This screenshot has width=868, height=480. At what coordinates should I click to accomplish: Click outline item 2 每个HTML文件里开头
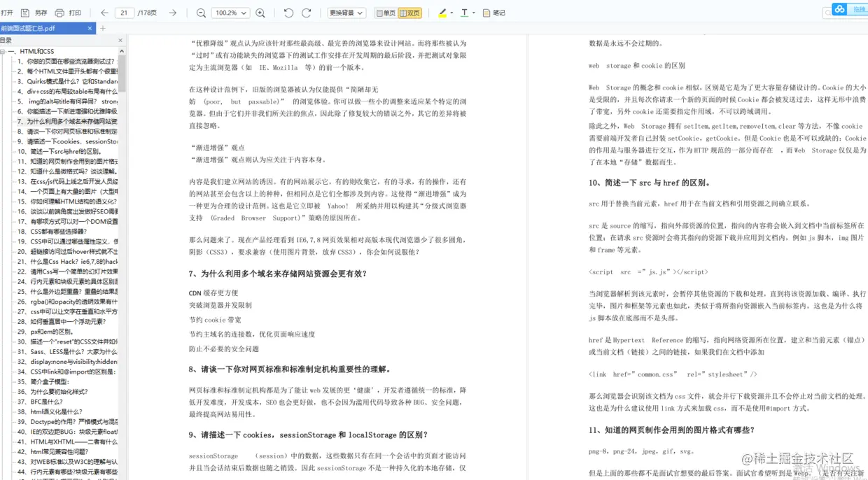coord(67,71)
